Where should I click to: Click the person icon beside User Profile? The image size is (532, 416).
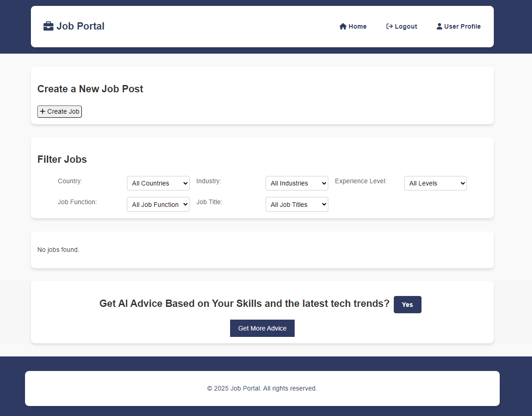[x=439, y=26]
